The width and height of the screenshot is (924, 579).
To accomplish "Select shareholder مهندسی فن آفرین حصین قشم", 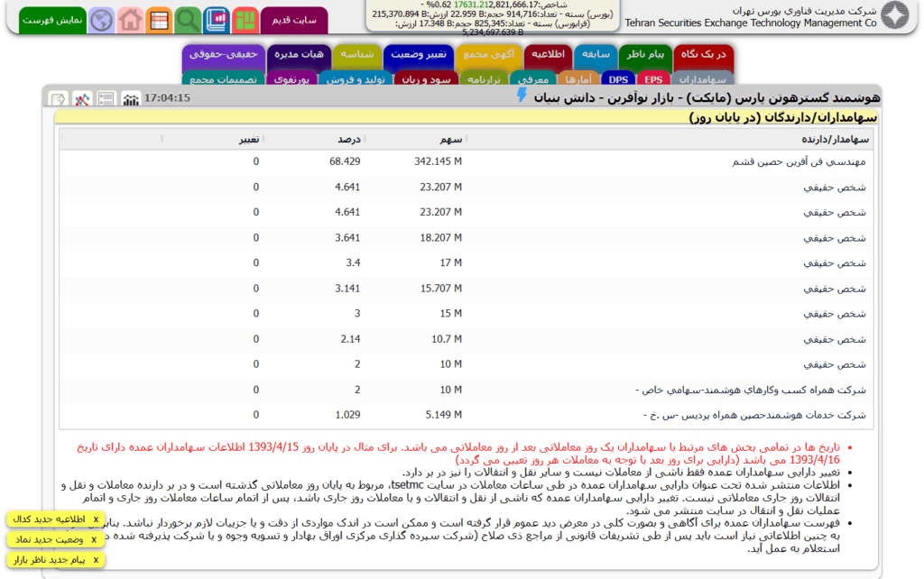I will [799, 161].
